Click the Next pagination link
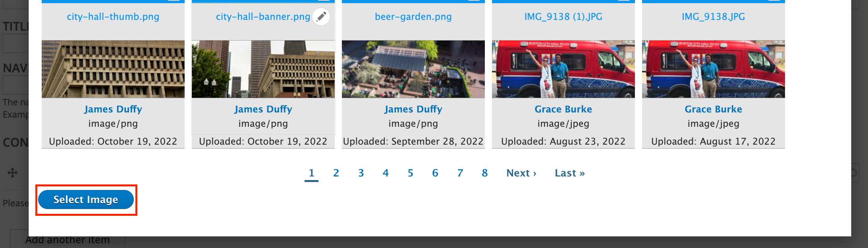The height and width of the screenshot is (248, 868). (x=521, y=173)
